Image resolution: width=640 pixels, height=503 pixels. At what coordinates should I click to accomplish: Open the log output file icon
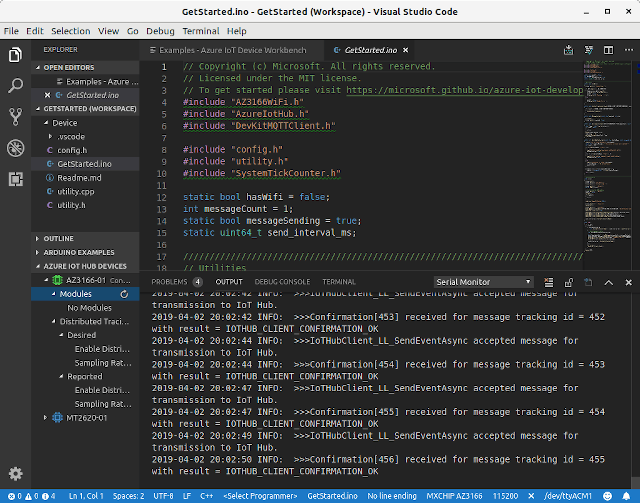(588, 282)
